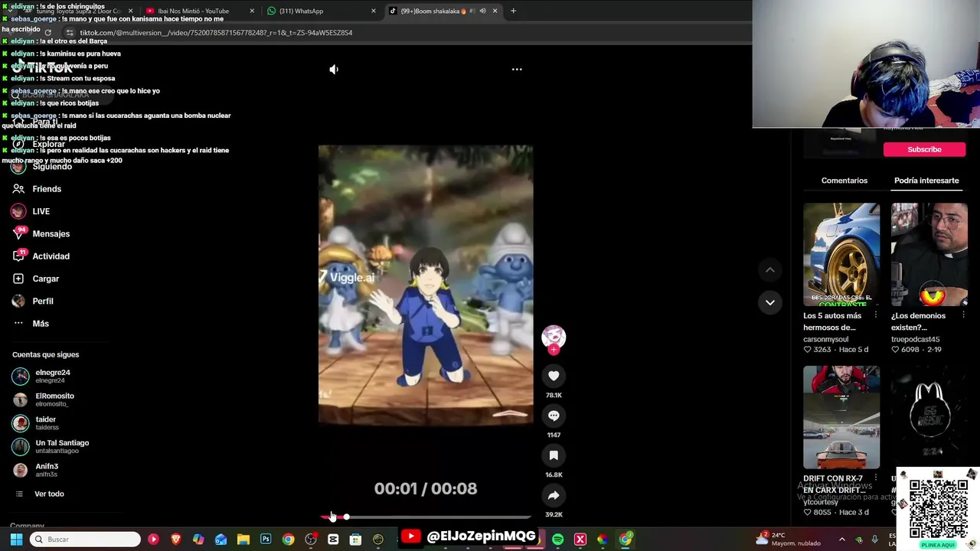Open the DRIFT CON RX-7 thumbnail
The width and height of the screenshot is (980, 551).
click(841, 417)
